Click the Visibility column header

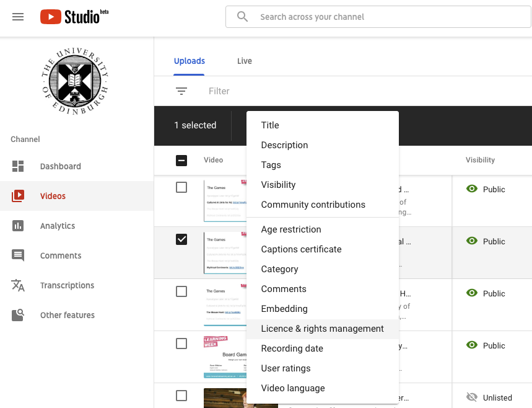coord(480,160)
